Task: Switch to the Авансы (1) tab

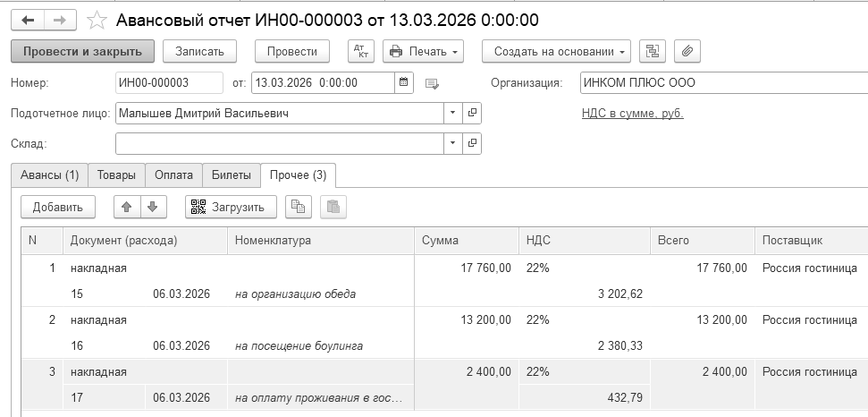Action: (x=49, y=175)
